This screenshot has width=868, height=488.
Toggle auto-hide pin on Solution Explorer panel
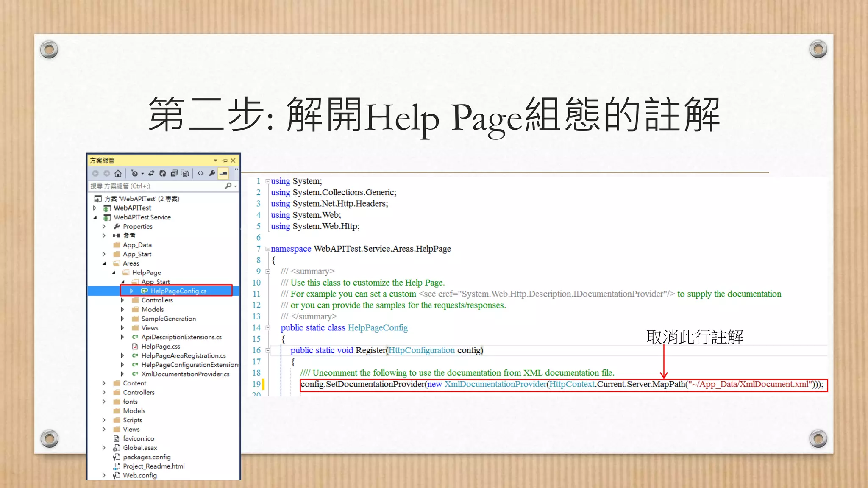(225, 161)
